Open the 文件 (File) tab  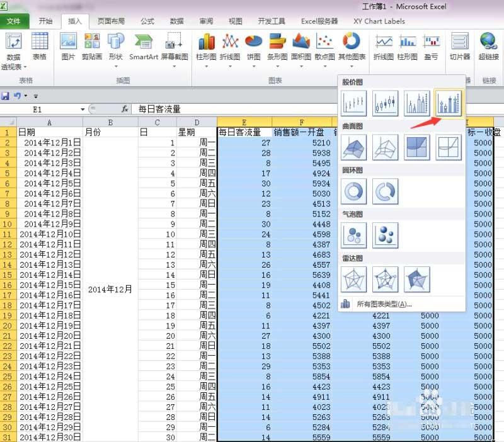(x=14, y=21)
